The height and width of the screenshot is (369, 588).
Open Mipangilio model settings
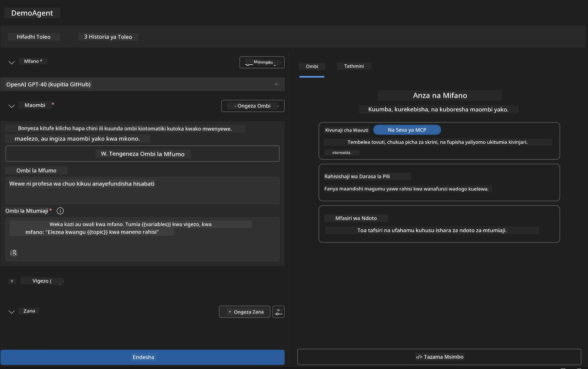[x=262, y=62]
